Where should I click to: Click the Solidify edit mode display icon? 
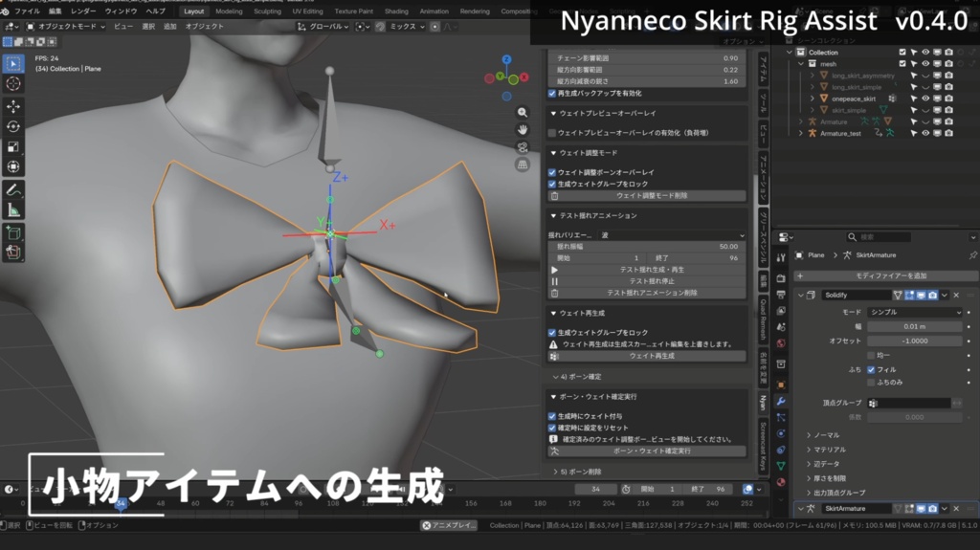[x=909, y=295]
